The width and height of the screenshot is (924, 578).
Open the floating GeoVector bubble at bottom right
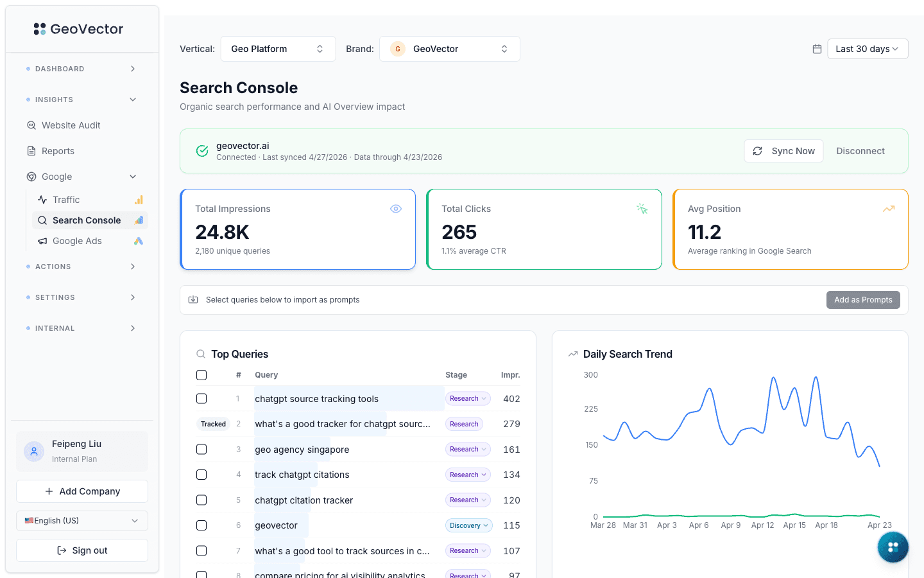(893, 547)
